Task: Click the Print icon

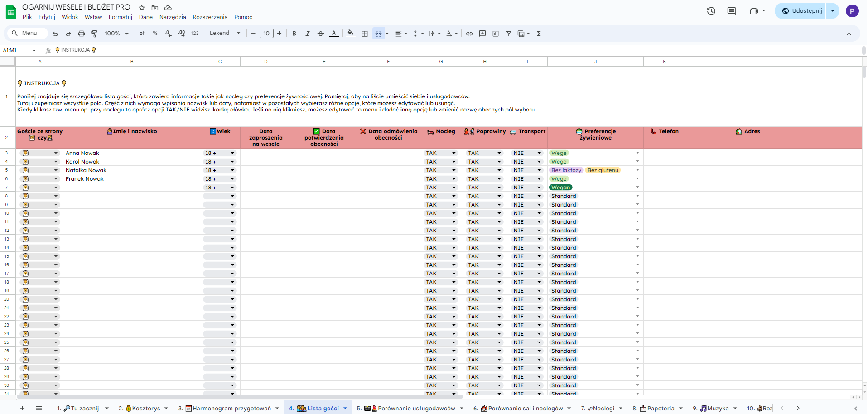Action: click(82, 34)
